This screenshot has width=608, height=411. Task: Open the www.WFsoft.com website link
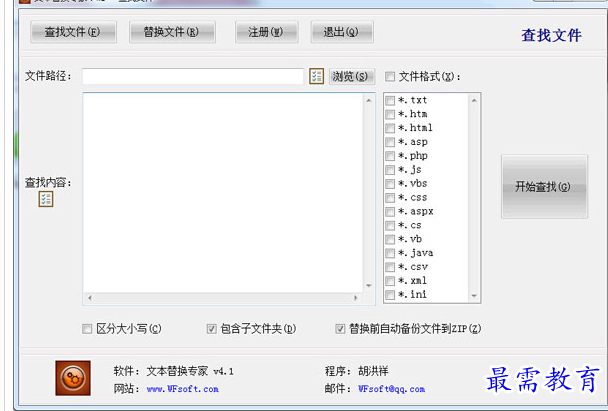coord(183,389)
